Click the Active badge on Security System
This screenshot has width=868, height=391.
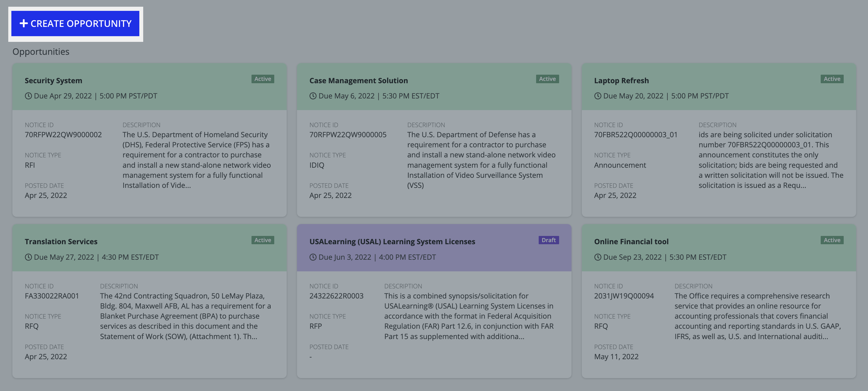(x=262, y=79)
